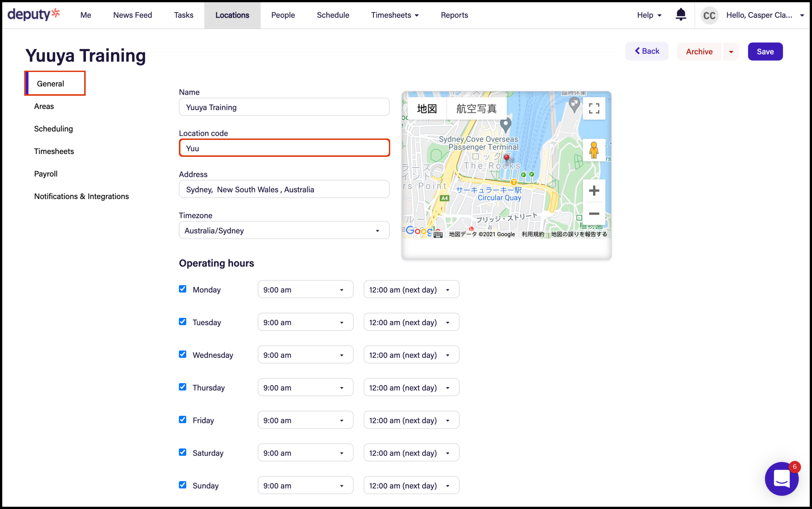Open the Schedule menu item

(332, 15)
